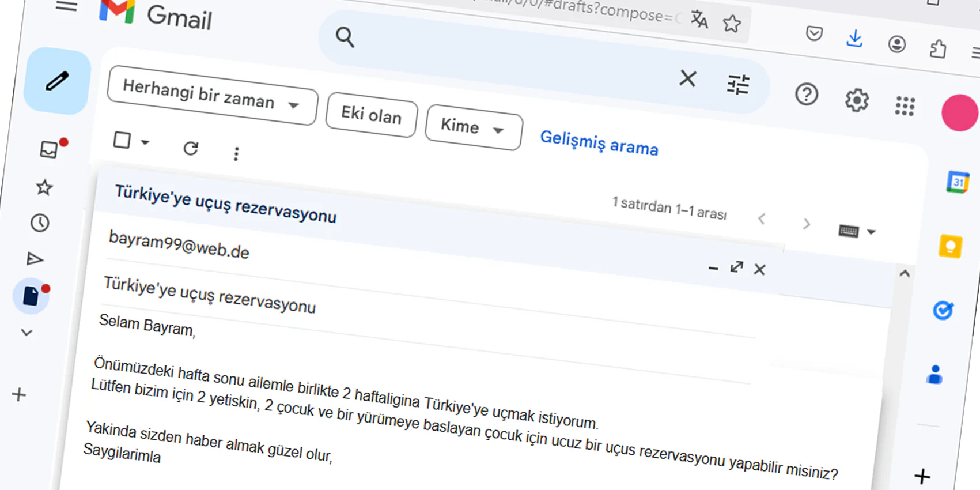The height and width of the screenshot is (490, 980).
Task: Open Snoozed clock icon in sidebar
Action: [40, 223]
